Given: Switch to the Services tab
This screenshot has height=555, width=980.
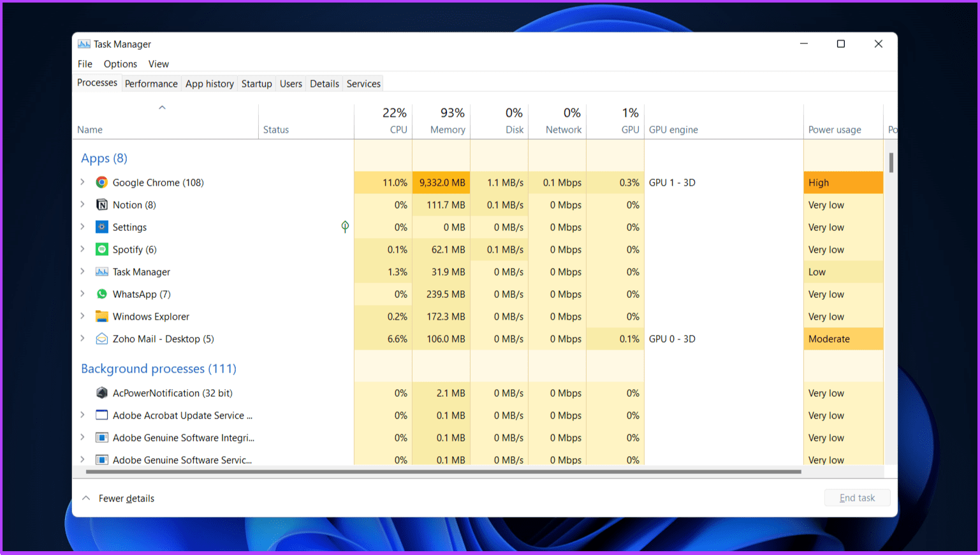Looking at the screenshot, I should point(363,84).
